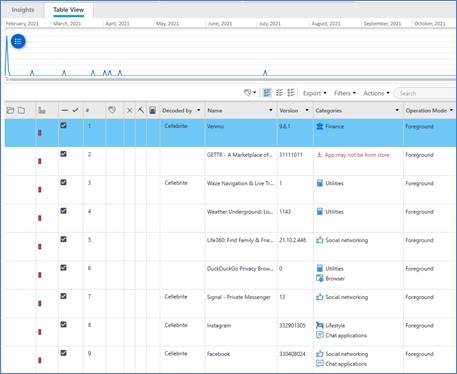Image resolution: width=457 pixels, height=374 pixels.
Task: Click the blue list button on the timeline
Action: point(18,41)
